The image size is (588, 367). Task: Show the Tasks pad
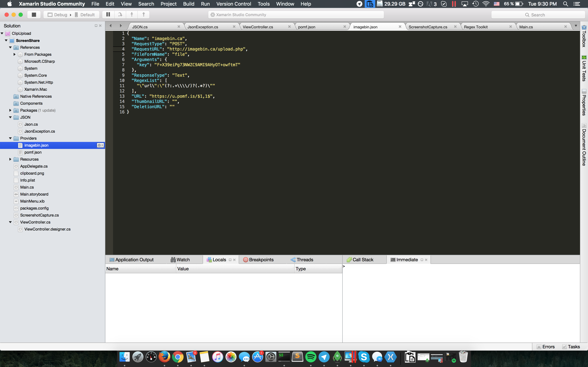(x=571, y=347)
